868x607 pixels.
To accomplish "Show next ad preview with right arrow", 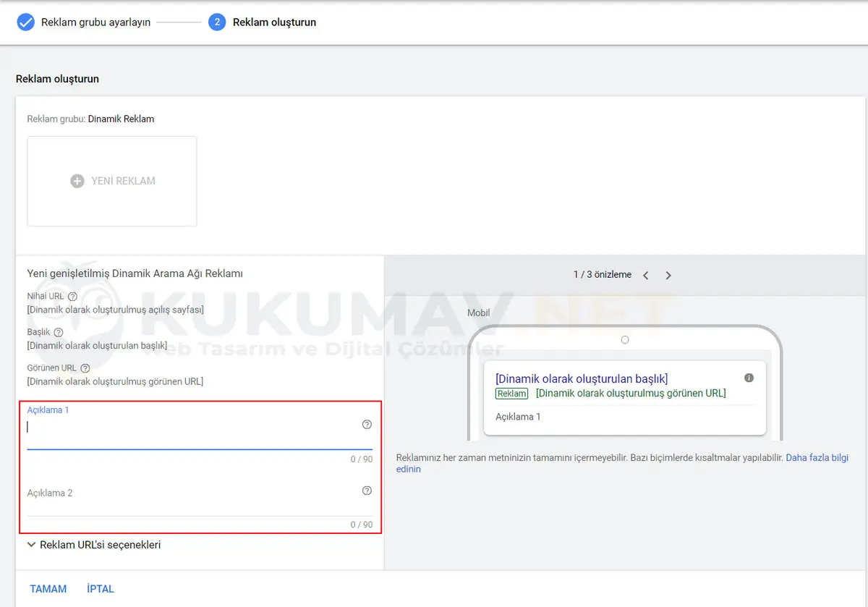I will pos(668,275).
